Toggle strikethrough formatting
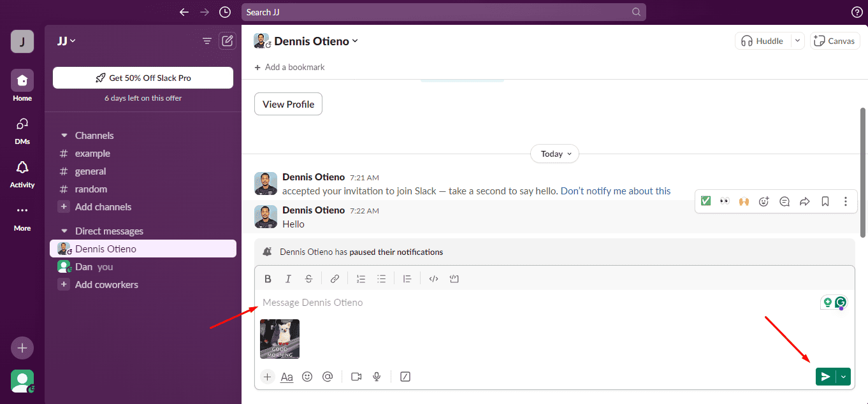This screenshot has height=404, width=868. pyautogui.click(x=308, y=278)
